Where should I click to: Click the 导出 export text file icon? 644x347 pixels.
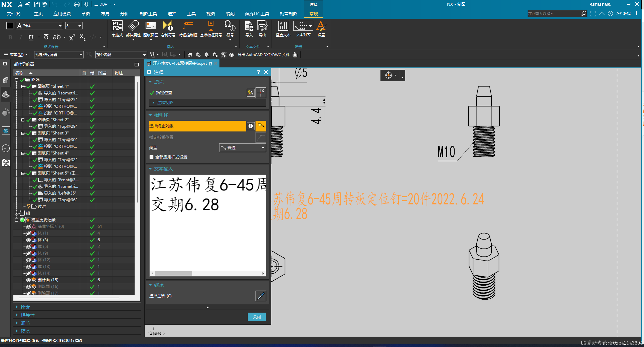(x=263, y=29)
